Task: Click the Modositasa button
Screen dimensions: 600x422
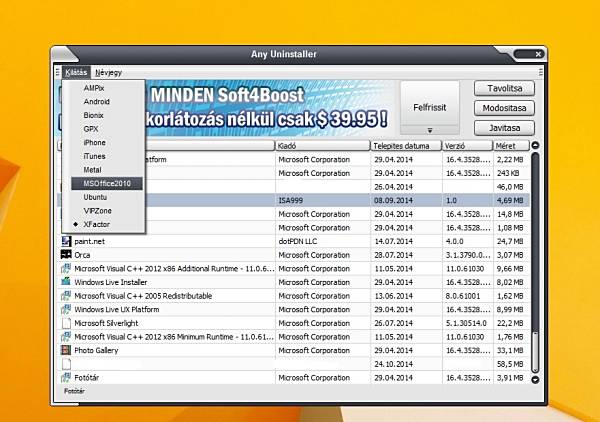Action: 504,108
